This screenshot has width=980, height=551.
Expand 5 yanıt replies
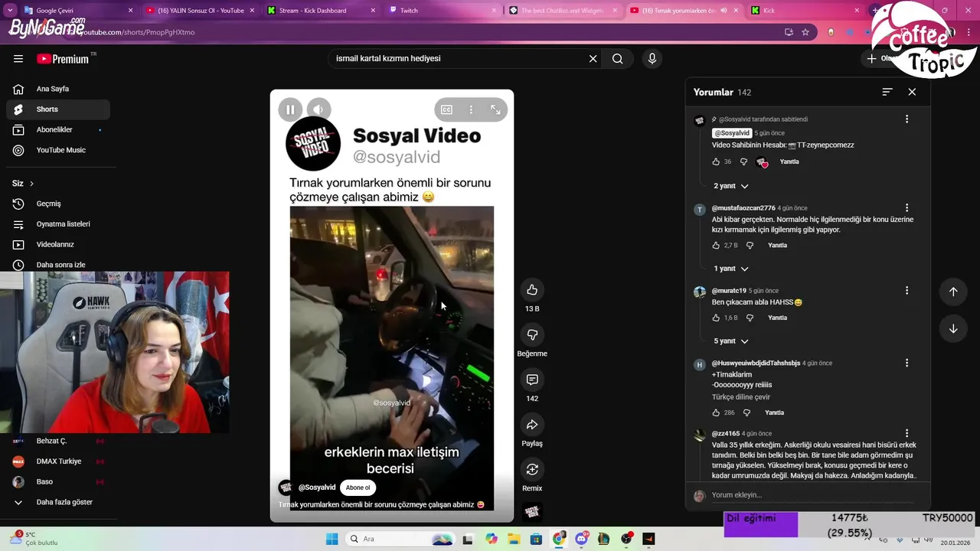[730, 341]
